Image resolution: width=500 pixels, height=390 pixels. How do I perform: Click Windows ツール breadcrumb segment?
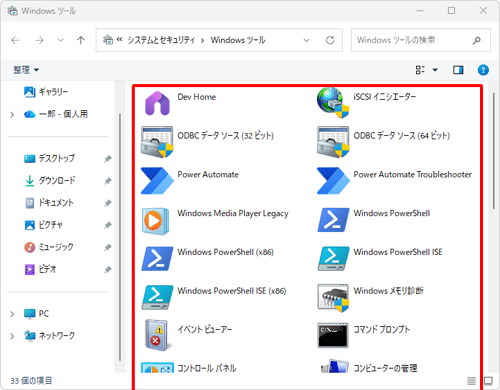tap(238, 40)
